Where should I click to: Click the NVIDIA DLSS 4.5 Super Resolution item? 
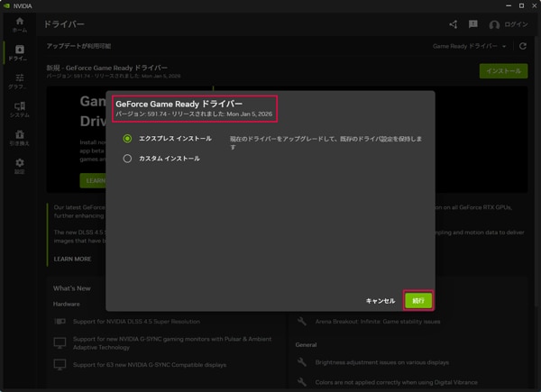click(136, 322)
